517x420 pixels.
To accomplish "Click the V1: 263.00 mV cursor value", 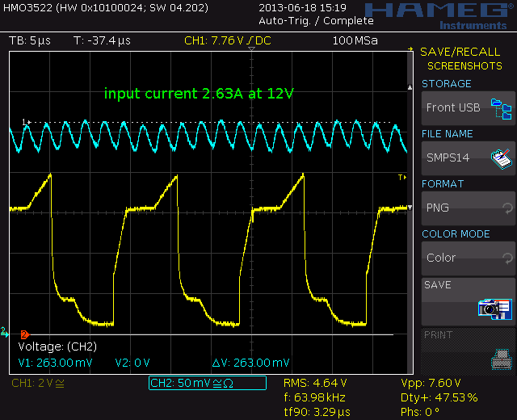I will click(x=56, y=363).
